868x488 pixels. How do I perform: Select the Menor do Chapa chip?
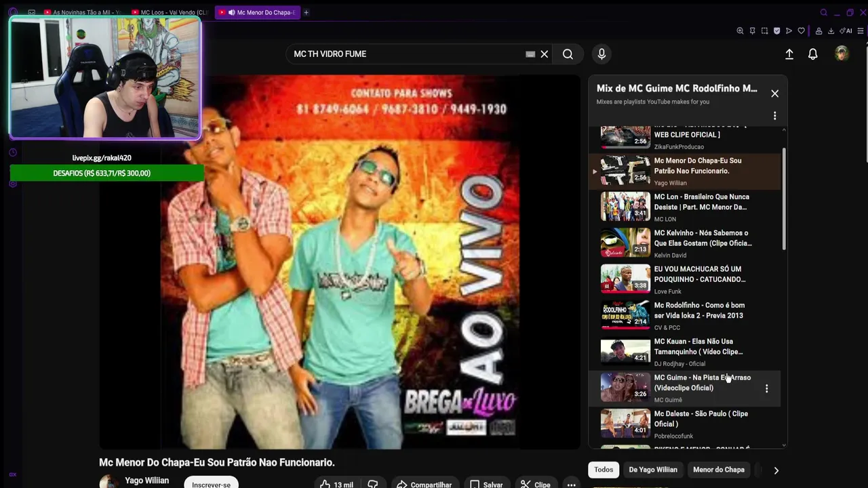click(718, 470)
